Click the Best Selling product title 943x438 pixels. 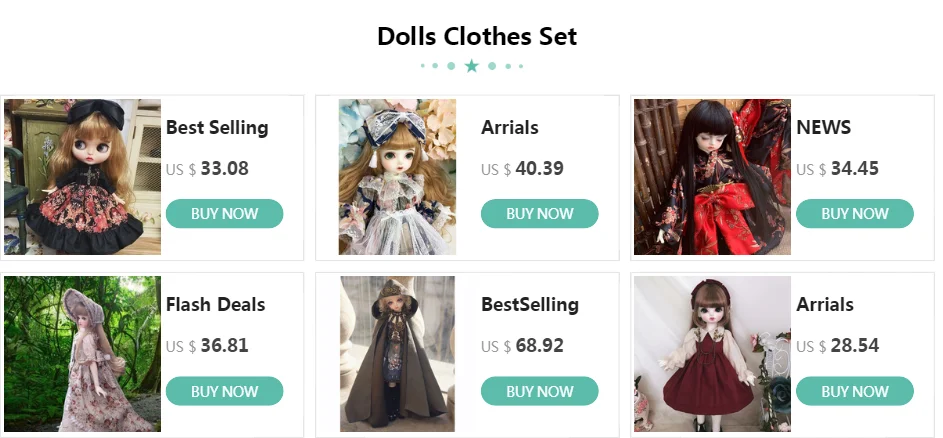pos(217,128)
